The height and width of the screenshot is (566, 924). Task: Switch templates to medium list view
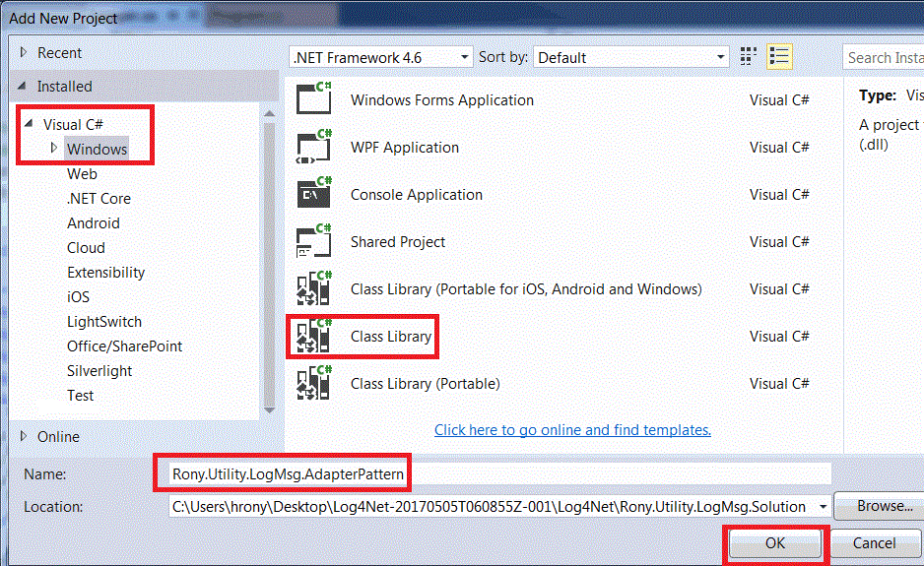pos(779,57)
